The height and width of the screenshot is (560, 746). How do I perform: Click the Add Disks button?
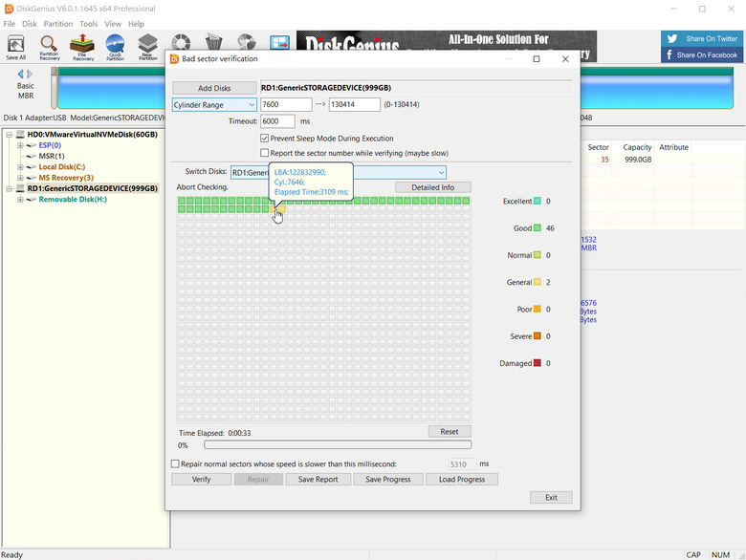214,88
